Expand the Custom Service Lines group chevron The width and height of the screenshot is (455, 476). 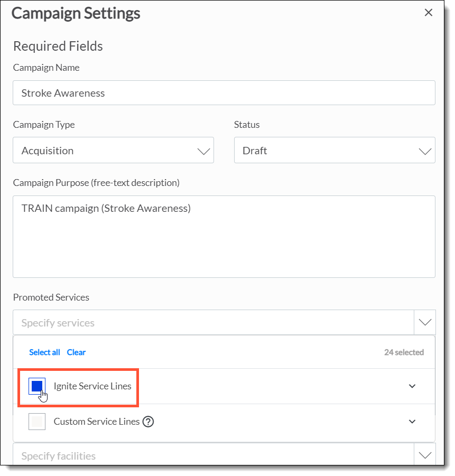pos(412,422)
